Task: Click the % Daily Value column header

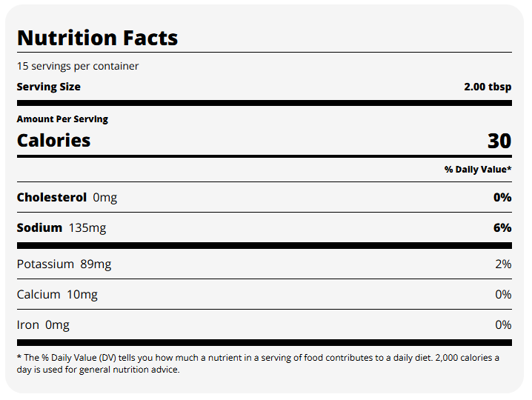Action: pyautogui.click(x=478, y=170)
